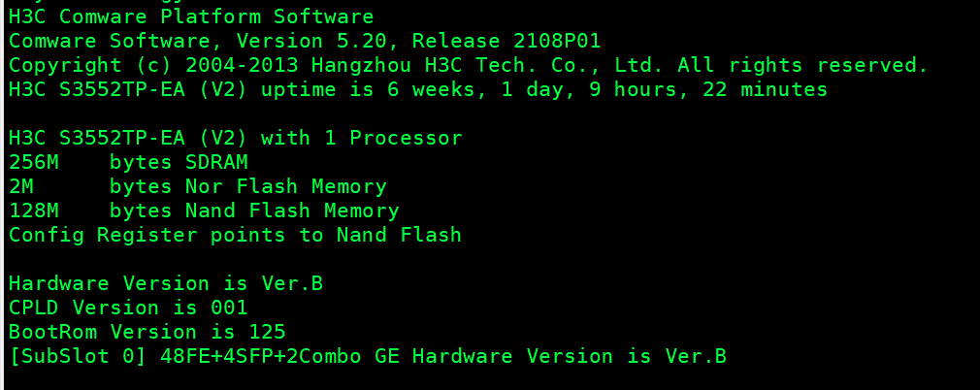Viewport: 980px width, 390px height.
Task: Click the 'H3C Comware Platform Software' line
Action: click(x=191, y=16)
